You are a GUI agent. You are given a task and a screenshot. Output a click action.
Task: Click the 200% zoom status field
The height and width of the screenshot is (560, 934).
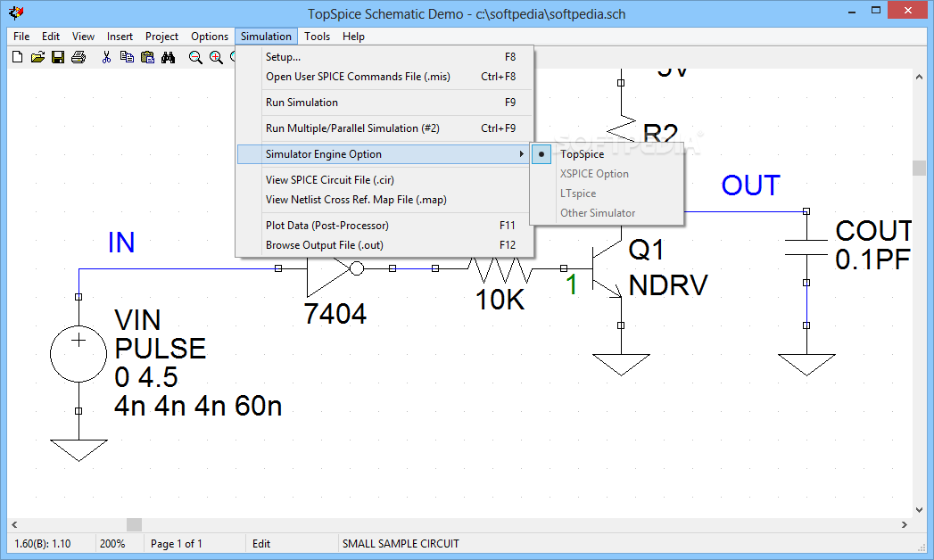tap(112, 544)
